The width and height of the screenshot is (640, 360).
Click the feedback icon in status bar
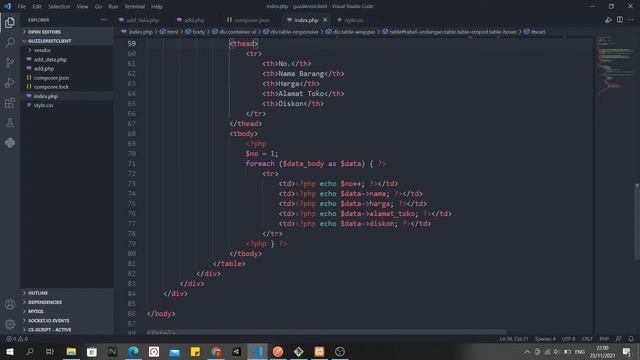[618, 339]
